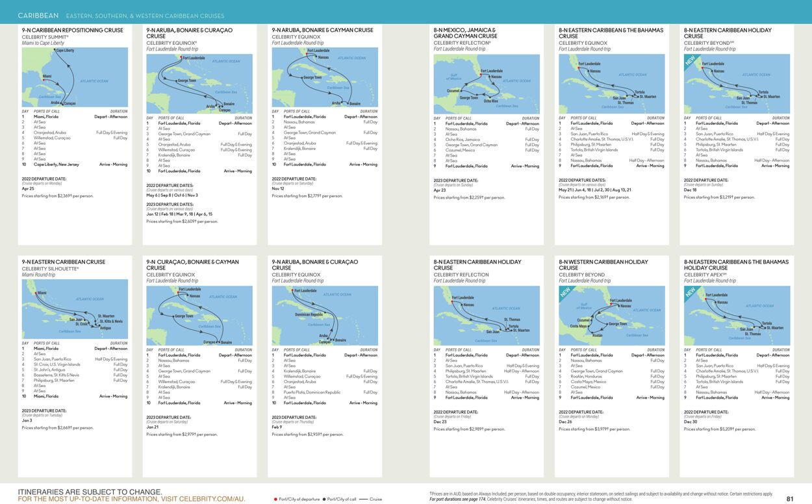Click the NEW ribbon on the Western Caribbean Holiday map
Screen dimensions: 812x504
pyautogui.click(x=564, y=292)
